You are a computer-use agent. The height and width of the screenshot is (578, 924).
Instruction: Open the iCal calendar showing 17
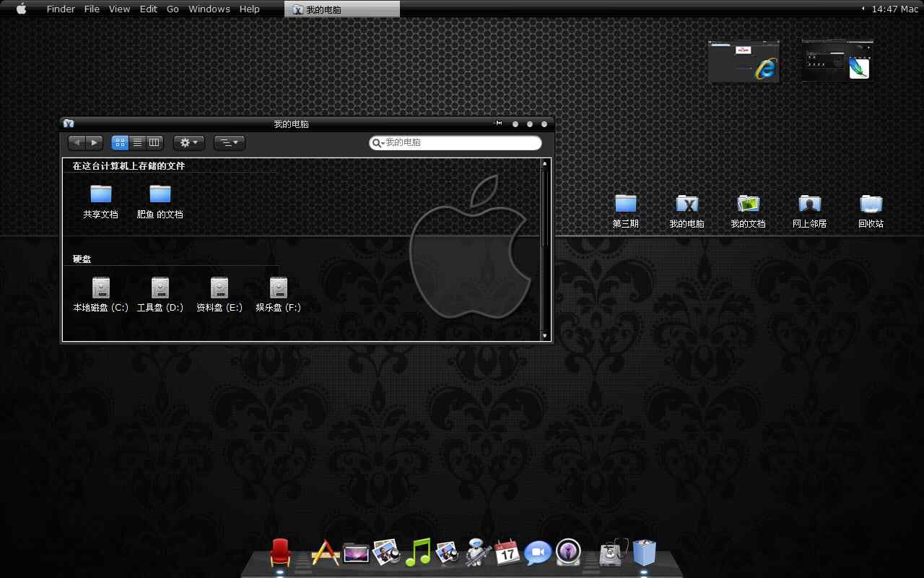(x=507, y=553)
